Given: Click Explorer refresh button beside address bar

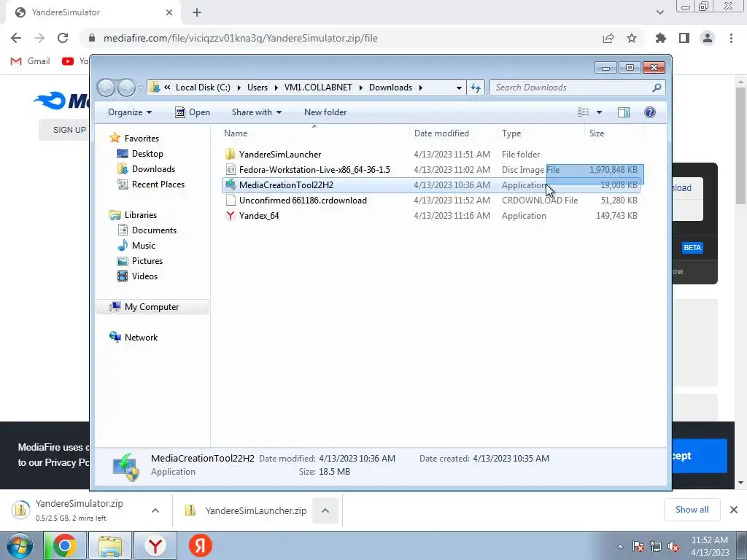Looking at the screenshot, I should click(x=476, y=87).
